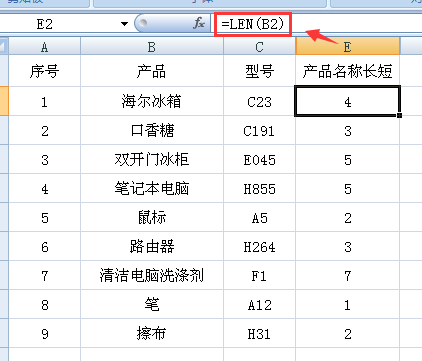Select length cell in 路由器 row
This screenshot has width=422, height=361.
point(347,246)
